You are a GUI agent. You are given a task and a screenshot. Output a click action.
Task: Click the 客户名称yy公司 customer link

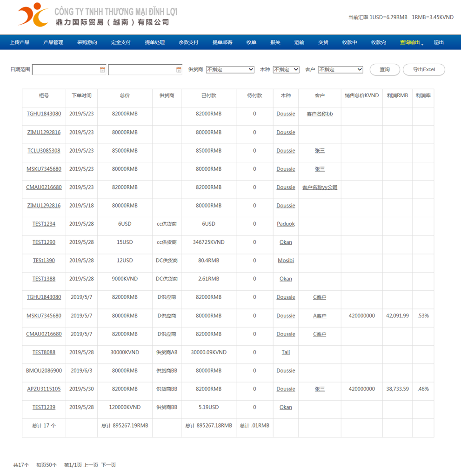pyautogui.click(x=320, y=188)
